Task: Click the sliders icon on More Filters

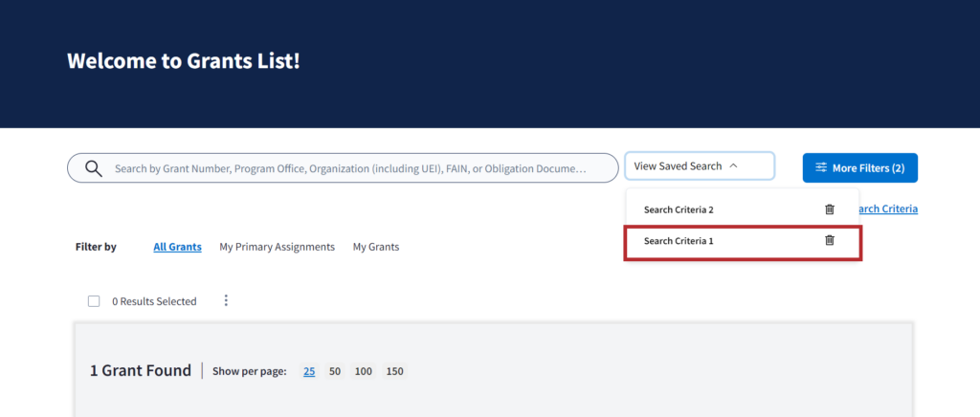Action: [x=821, y=168]
